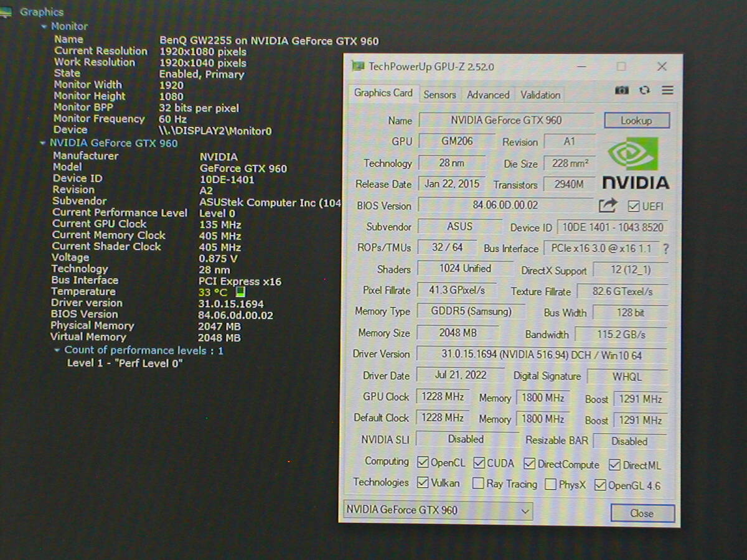
Task: Open the GPU-Z hamburger menu
Action: (x=667, y=90)
